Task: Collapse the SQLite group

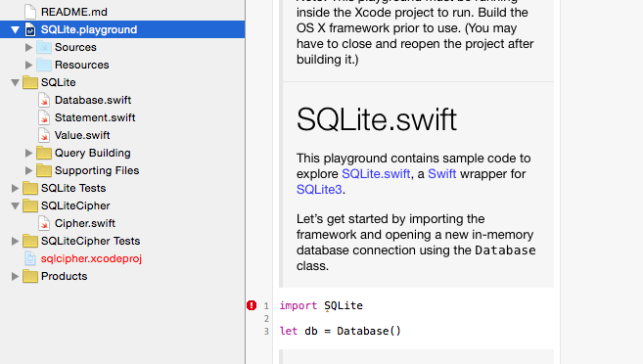Action: (x=16, y=83)
